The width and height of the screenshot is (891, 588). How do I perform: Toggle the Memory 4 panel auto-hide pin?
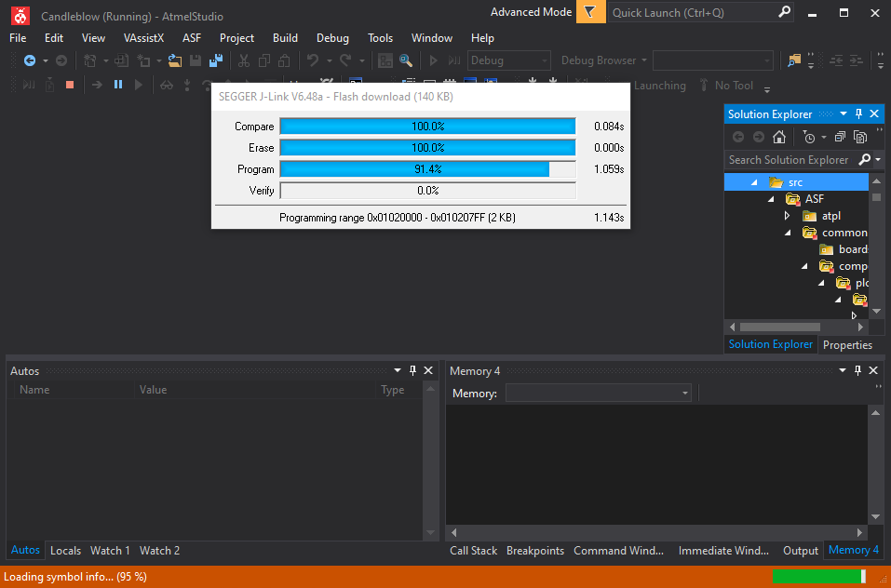pos(858,370)
